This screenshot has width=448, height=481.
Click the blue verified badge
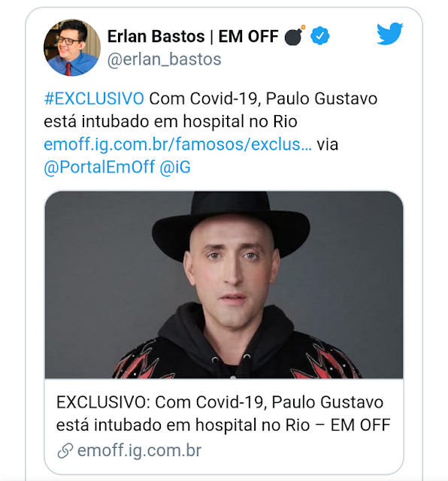click(x=319, y=36)
